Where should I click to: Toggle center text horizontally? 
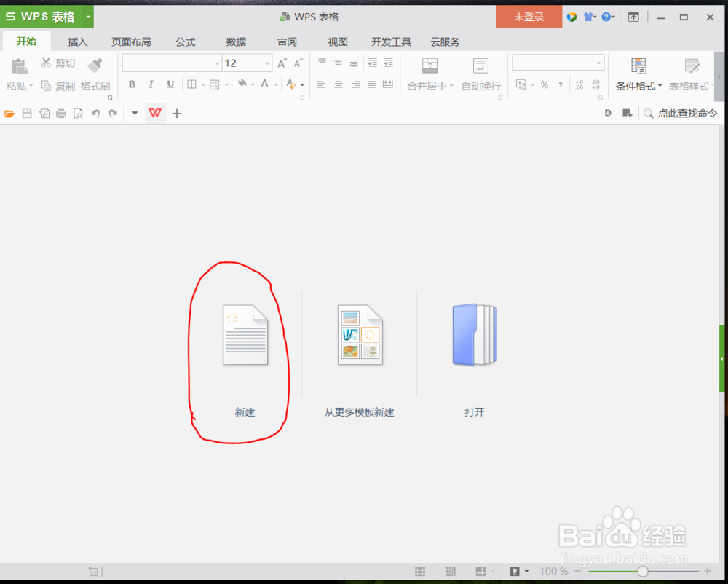339,84
